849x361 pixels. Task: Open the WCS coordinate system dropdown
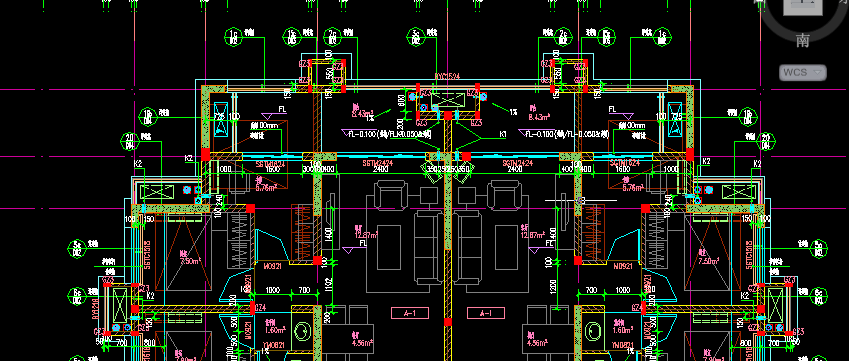pyautogui.click(x=802, y=72)
